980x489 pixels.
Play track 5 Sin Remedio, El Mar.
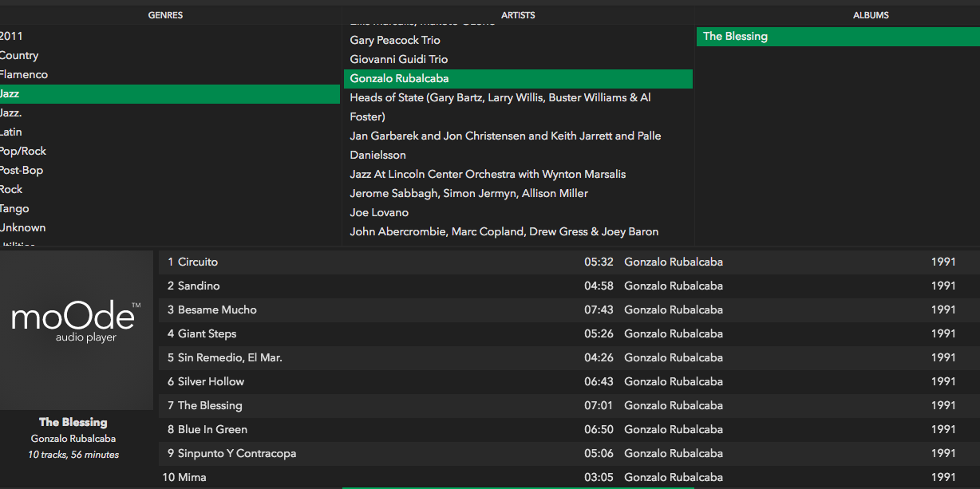[568, 358]
